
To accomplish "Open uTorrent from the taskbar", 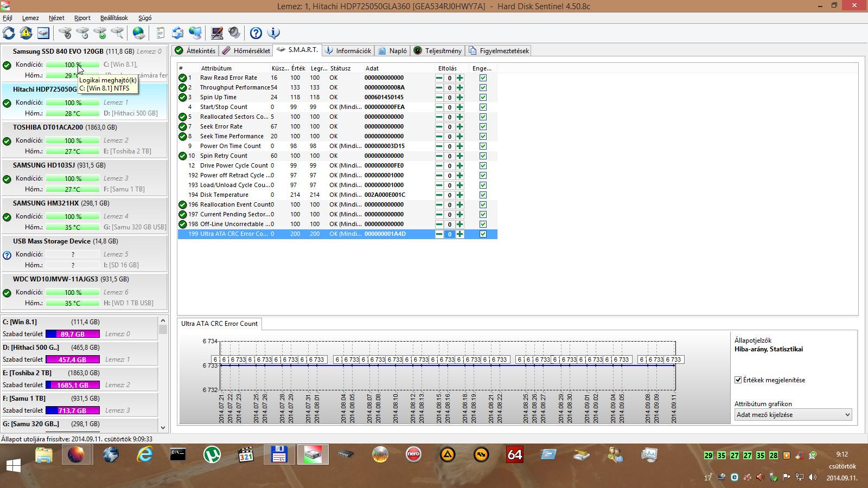I will click(212, 454).
